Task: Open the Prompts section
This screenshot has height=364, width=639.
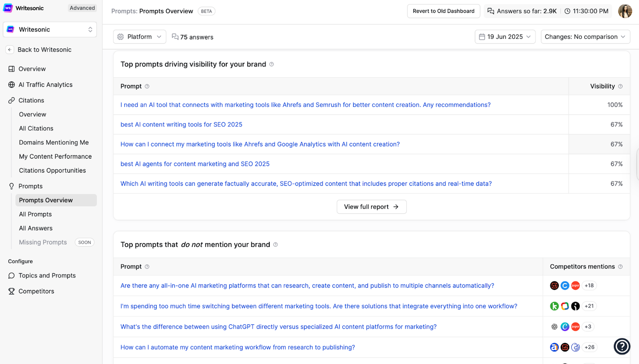Action: click(x=31, y=186)
